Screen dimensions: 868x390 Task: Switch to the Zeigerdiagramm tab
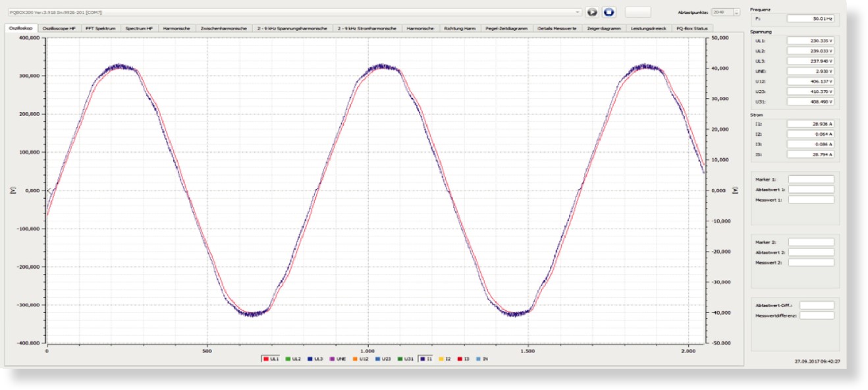click(604, 28)
